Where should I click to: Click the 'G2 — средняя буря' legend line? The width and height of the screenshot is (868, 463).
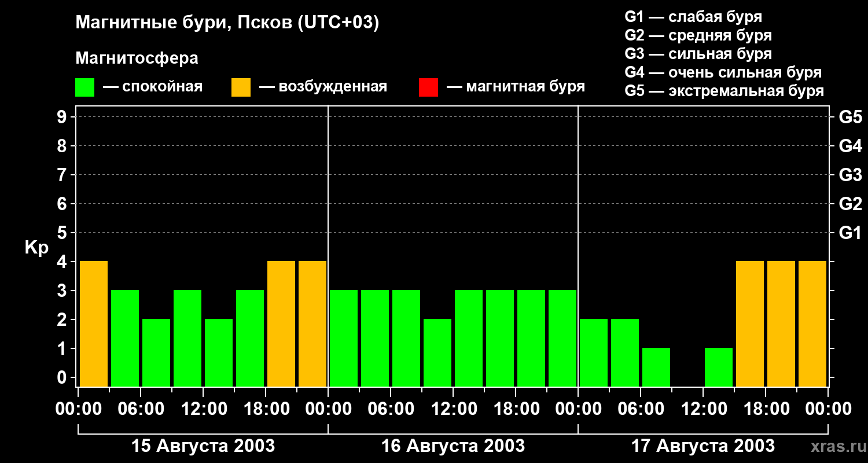coord(698,35)
